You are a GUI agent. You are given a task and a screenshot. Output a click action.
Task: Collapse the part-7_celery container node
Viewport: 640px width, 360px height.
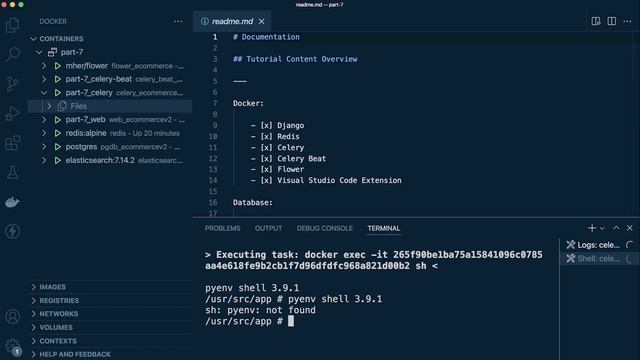(44, 93)
